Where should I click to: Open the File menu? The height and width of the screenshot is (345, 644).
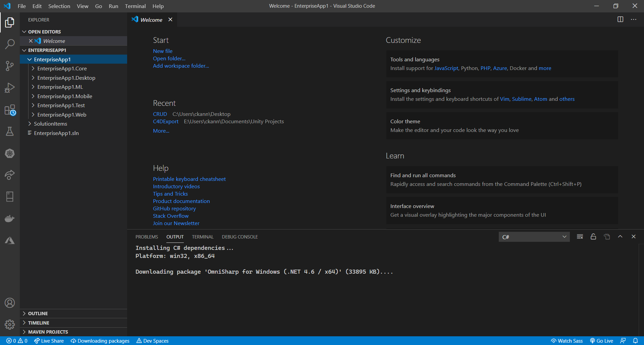coord(21,6)
